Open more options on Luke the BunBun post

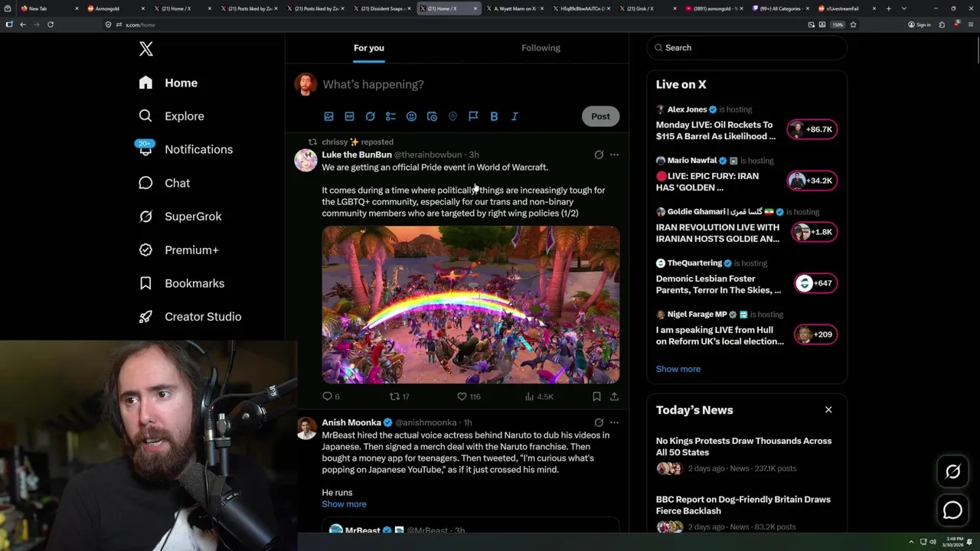tap(614, 155)
